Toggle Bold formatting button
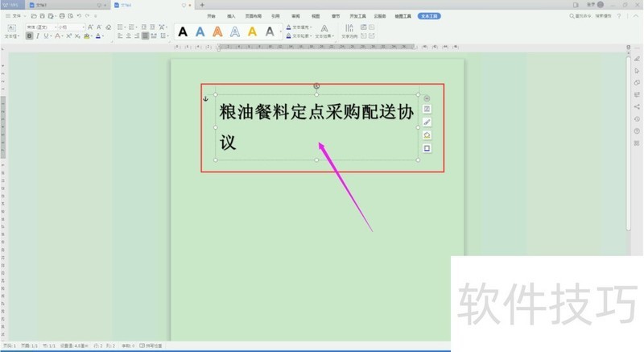 [x=29, y=36]
